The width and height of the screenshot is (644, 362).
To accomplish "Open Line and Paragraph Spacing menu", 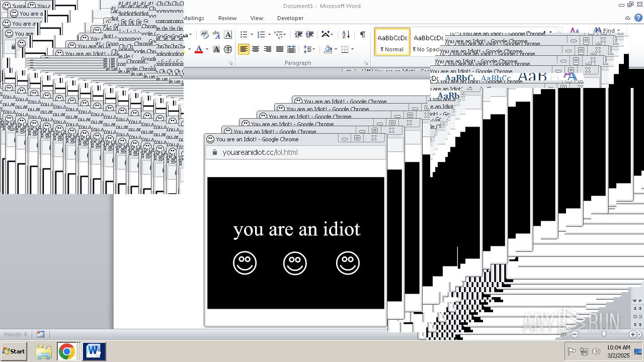I will point(309,49).
